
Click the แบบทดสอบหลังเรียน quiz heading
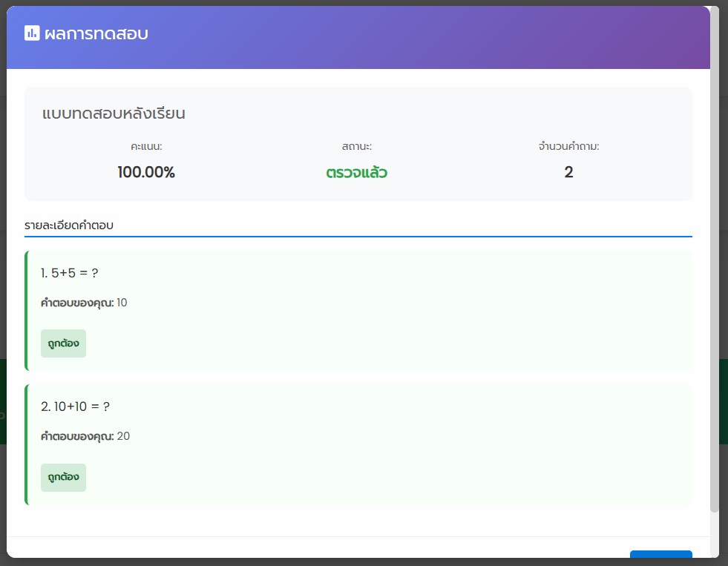(114, 114)
